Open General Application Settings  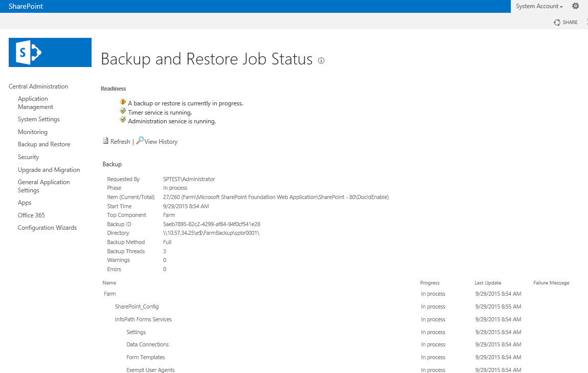click(44, 186)
